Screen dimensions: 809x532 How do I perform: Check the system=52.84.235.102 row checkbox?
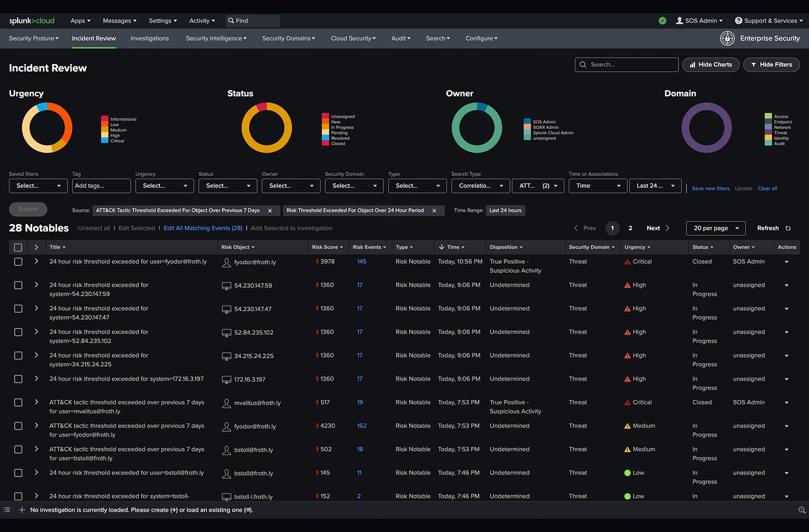(18, 332)
